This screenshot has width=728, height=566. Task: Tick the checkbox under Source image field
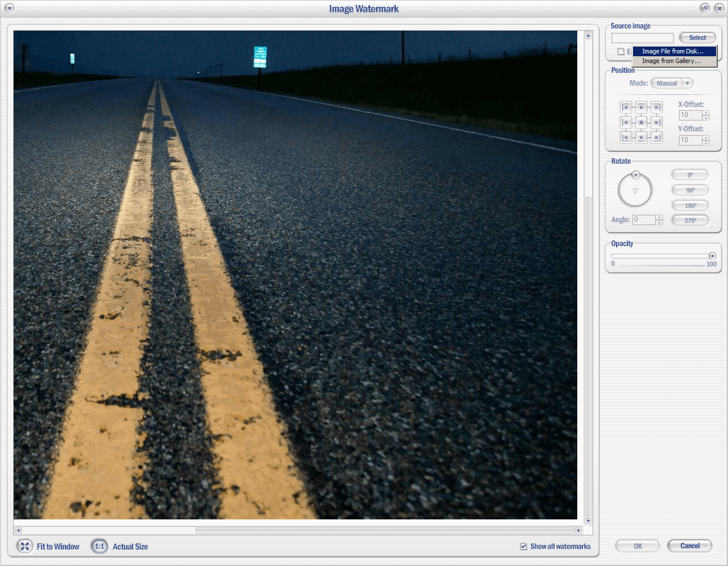pyautogui.click(x=621, y=52)
